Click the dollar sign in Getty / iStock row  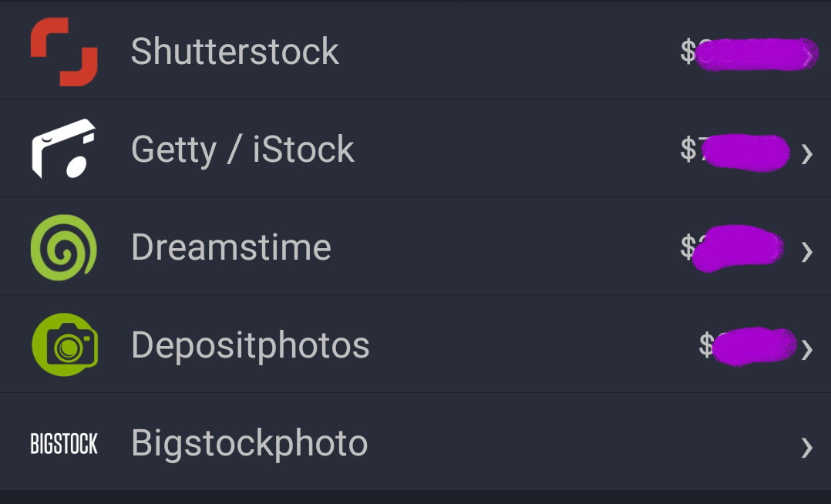pos(688,149)
